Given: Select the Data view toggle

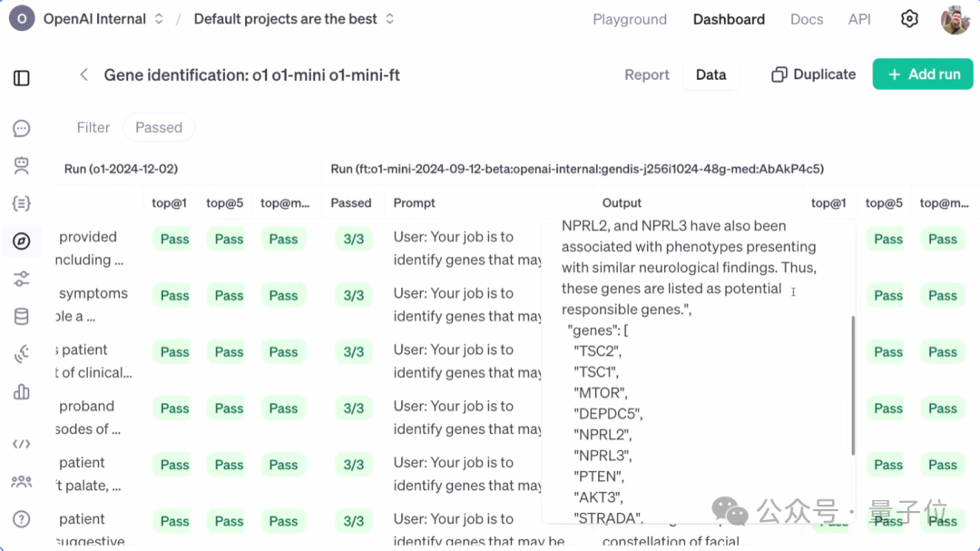Looking at the screenshot, I should pyautogui.click(x=710, y=75).
